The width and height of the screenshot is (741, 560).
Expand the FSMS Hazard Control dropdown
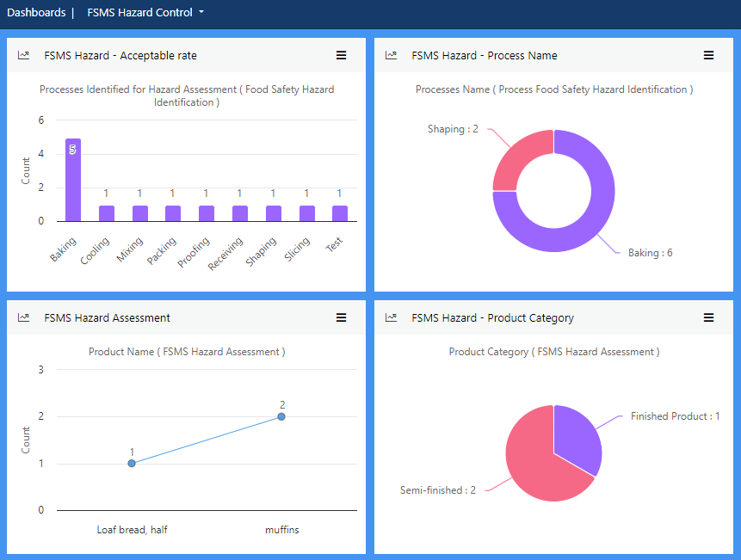pyautogui.click(x=145, y=13)
